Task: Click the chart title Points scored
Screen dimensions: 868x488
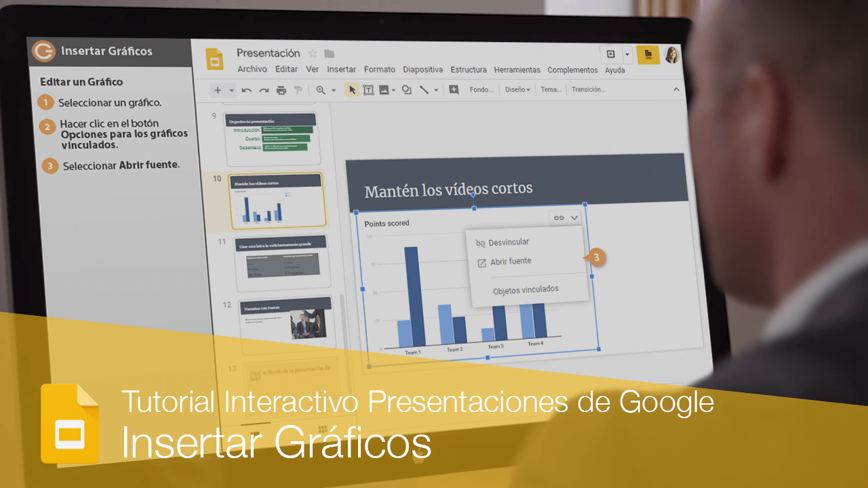Action: pyautogui.click(x=387, y=223)
